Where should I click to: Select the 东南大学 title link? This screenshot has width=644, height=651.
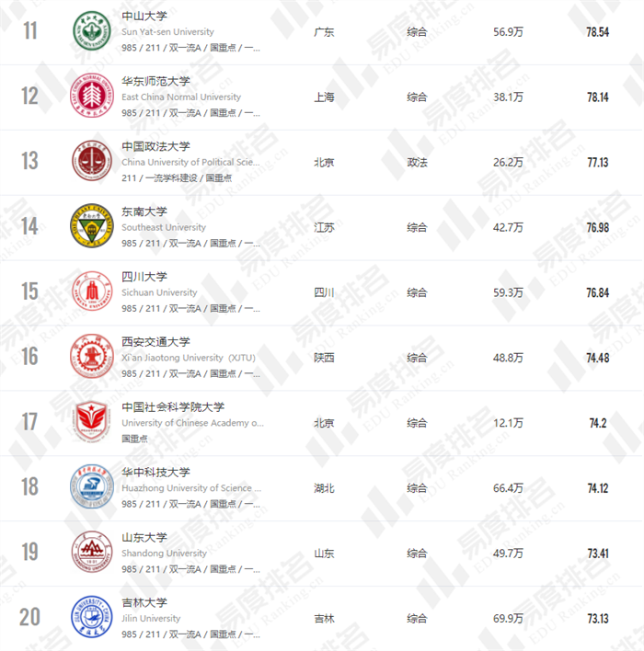pyautogui.click(x=144, y=212)
